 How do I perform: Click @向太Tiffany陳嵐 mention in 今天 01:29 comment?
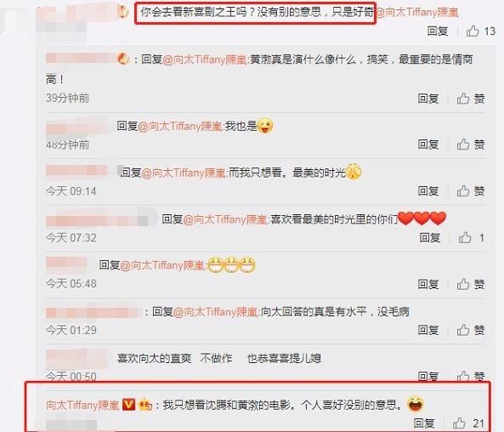coord(215,312)
